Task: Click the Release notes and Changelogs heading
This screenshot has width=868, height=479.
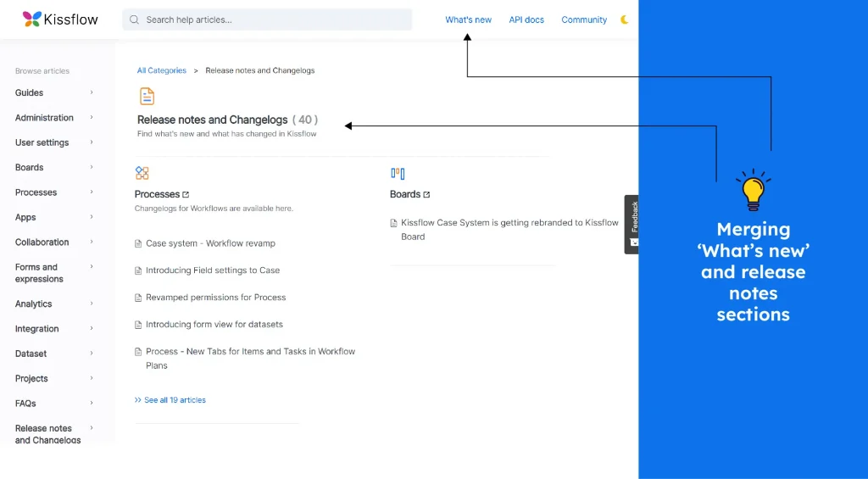Action: 213,120
